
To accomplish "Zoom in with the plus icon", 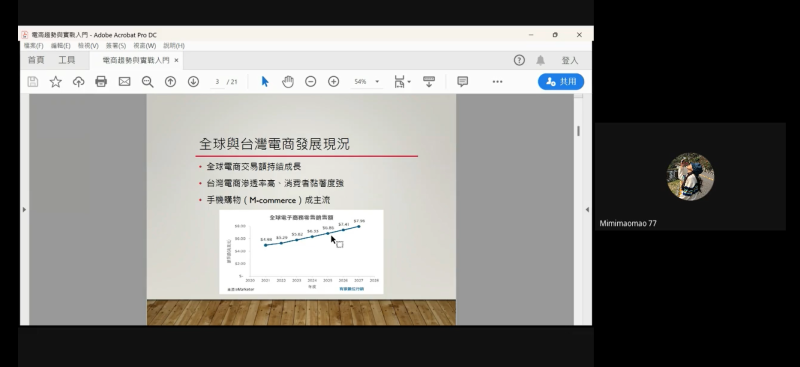I will [334, 82].
